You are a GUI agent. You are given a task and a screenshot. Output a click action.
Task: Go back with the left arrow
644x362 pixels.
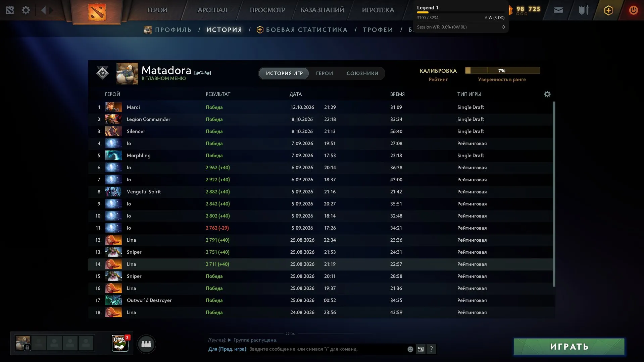(43, 10)
